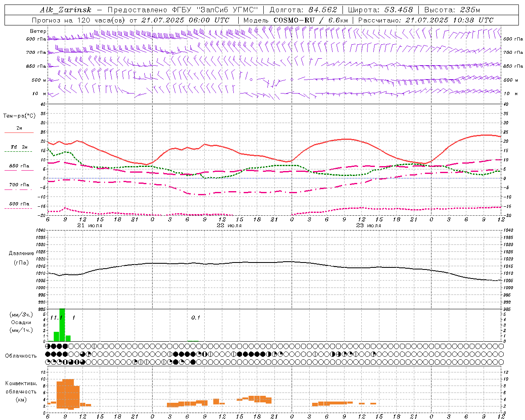Viewport: 525px width, 420px height.
Task: Click the Td 2м dew point legend entry
Action: point(19,147)
